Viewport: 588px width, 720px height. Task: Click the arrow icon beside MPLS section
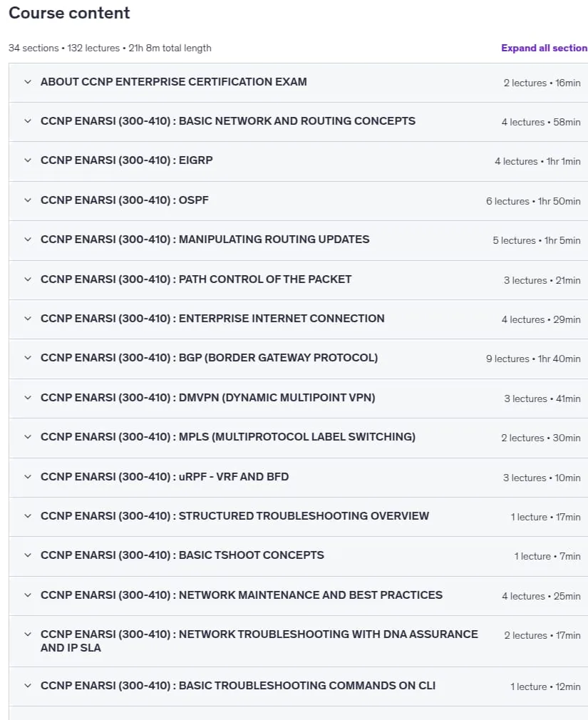coord(28,437)
